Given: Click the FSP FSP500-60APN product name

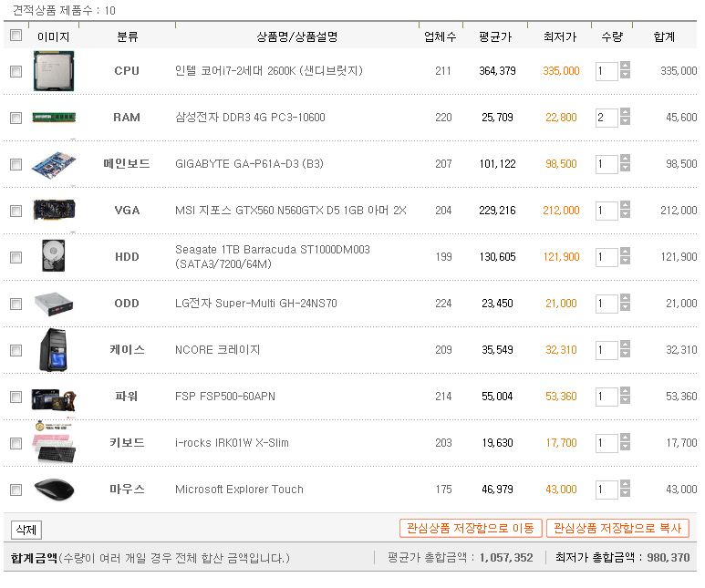Looking at the screenshot, I should click(225, 397).
